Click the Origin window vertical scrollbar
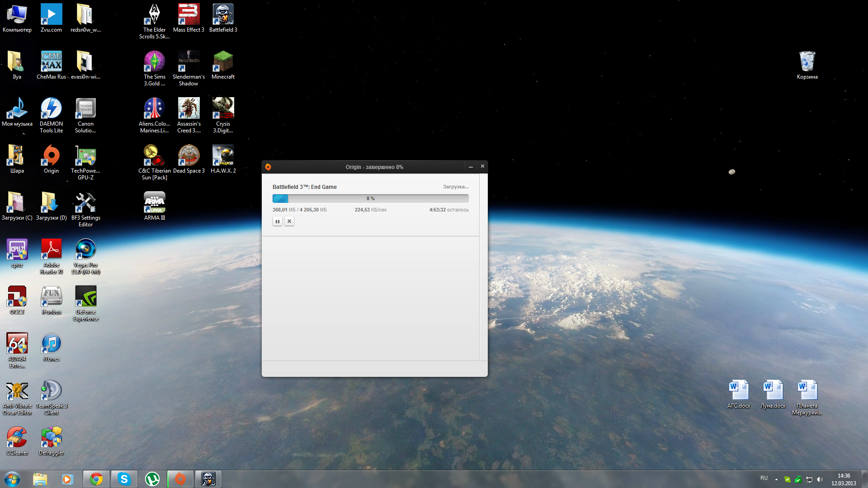 [483, 267]
